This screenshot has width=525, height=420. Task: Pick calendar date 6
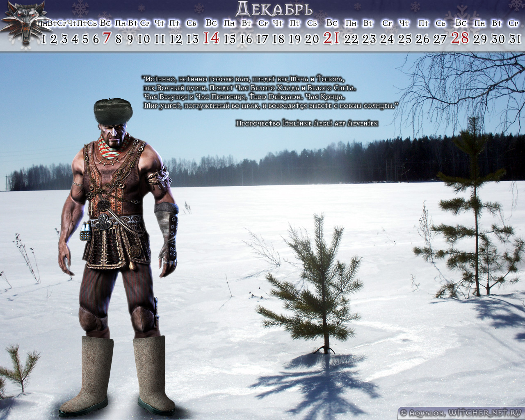[96, 39]
